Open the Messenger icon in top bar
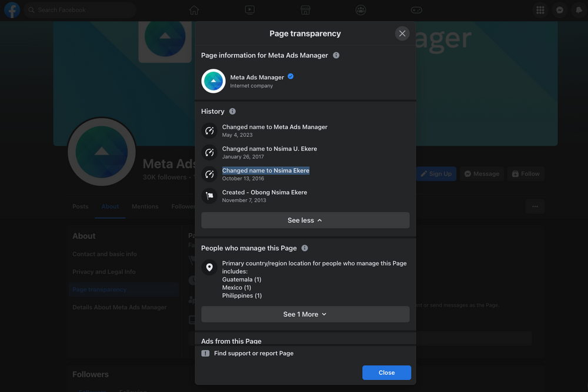Image resolution: width=588 pixels, height=392 pixels. tap(560, 10)
